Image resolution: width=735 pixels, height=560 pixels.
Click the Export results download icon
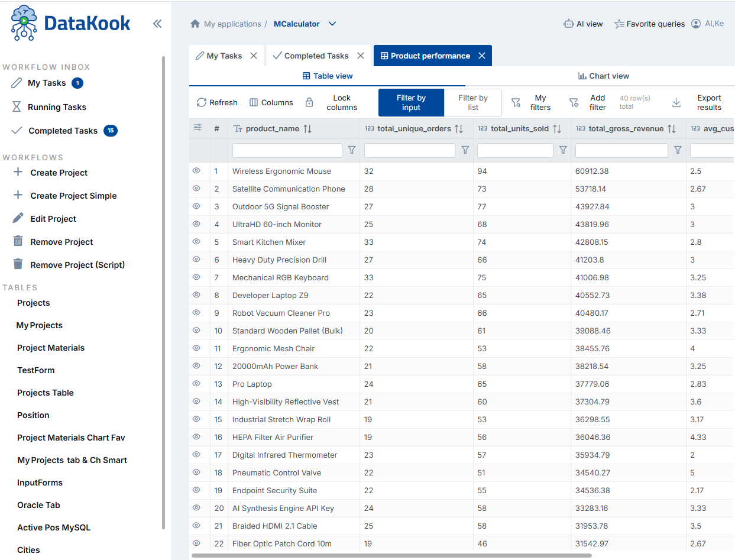coord(676,102)
